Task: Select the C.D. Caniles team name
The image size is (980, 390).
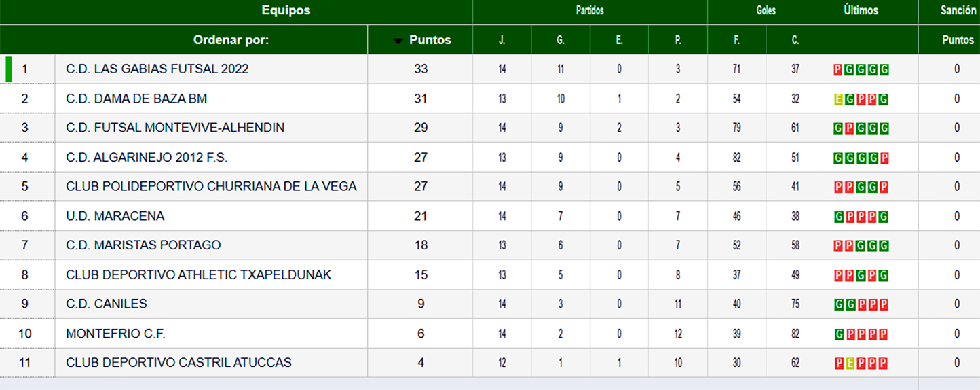Action: (x=107, y=304)
